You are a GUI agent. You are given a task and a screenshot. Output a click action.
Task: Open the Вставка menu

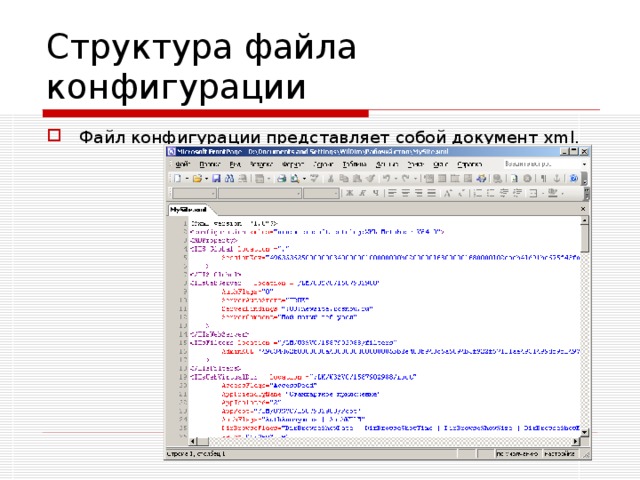[x=261, y=164]
